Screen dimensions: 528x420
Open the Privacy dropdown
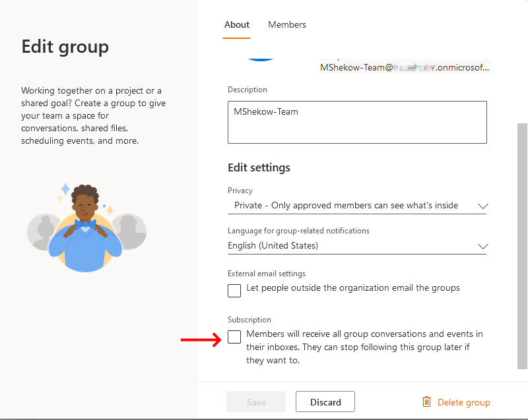point(357,206)
